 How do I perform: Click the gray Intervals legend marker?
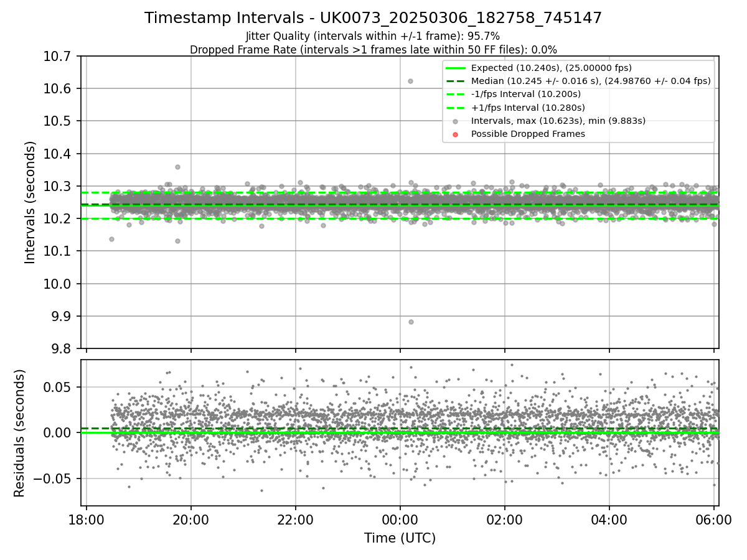point(455,121)
